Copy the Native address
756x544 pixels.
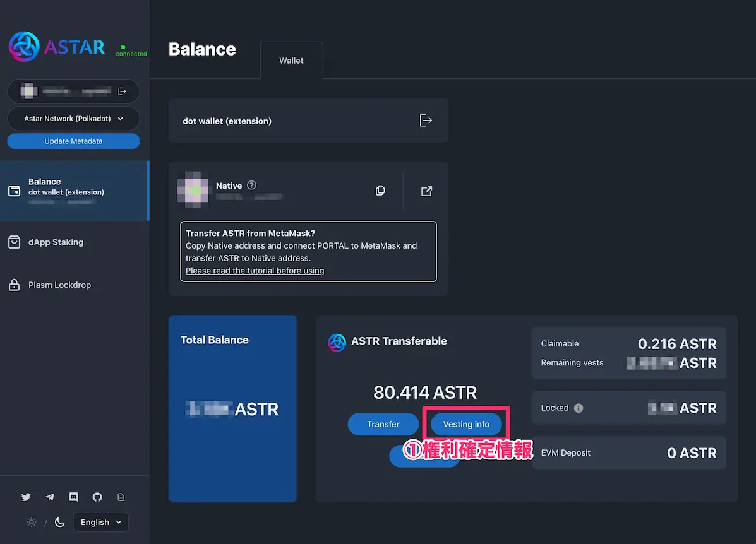pos(380,191)
